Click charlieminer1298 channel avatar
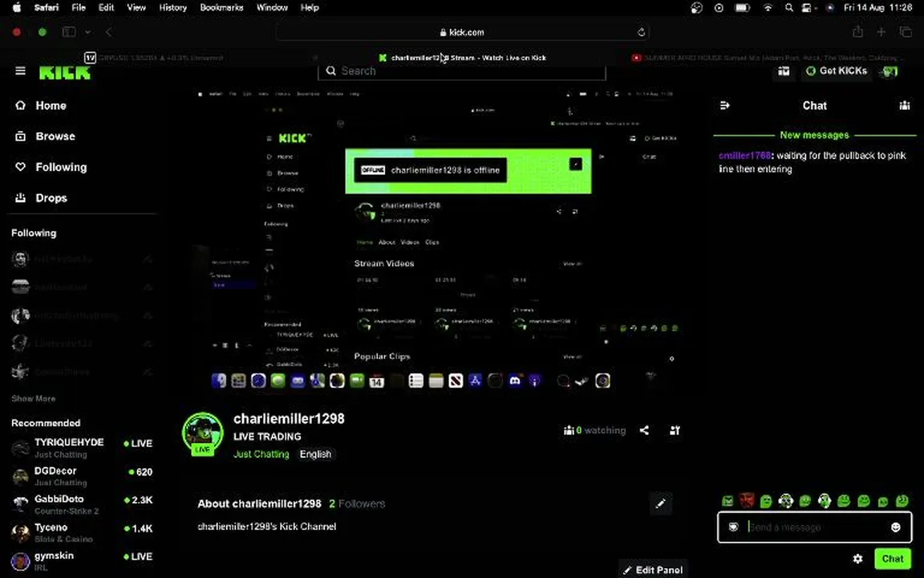Screen dimensions: 924x578 coord(203,434)
